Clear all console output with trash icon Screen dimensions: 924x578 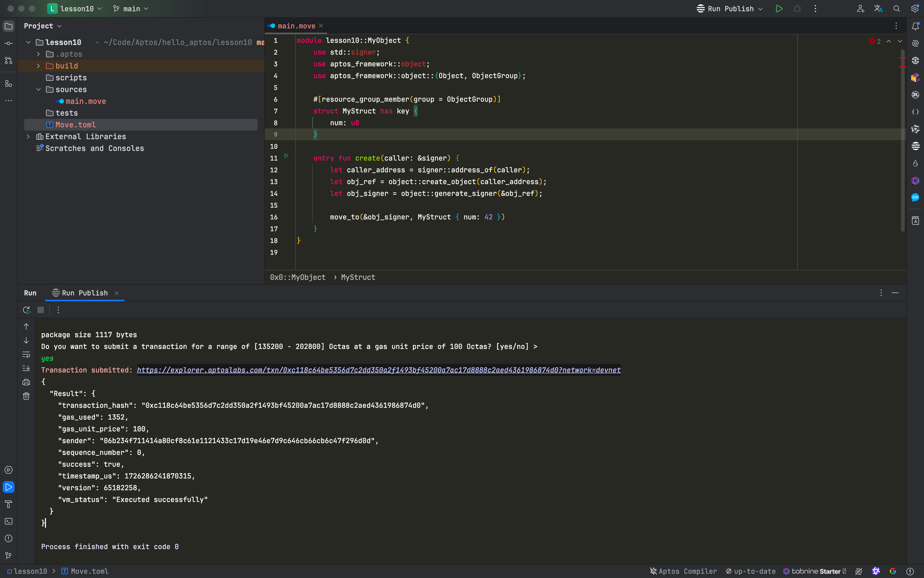[26, 396]
